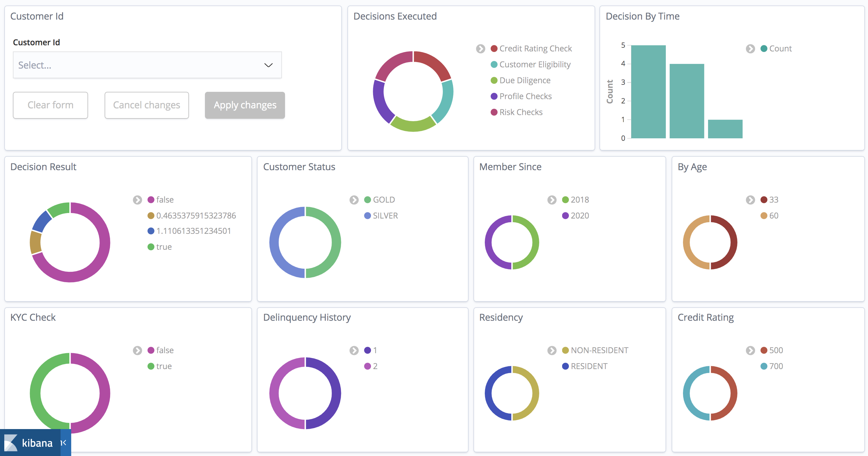Select the NON-RESIDENT legend entry
Screen dimensions: 868x456
(x=599, y=350)
